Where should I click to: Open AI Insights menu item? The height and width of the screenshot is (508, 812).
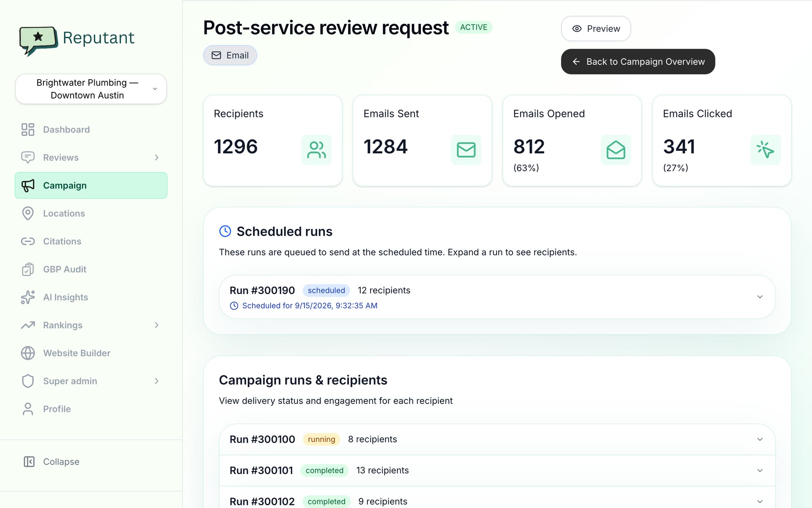(91, 297)
